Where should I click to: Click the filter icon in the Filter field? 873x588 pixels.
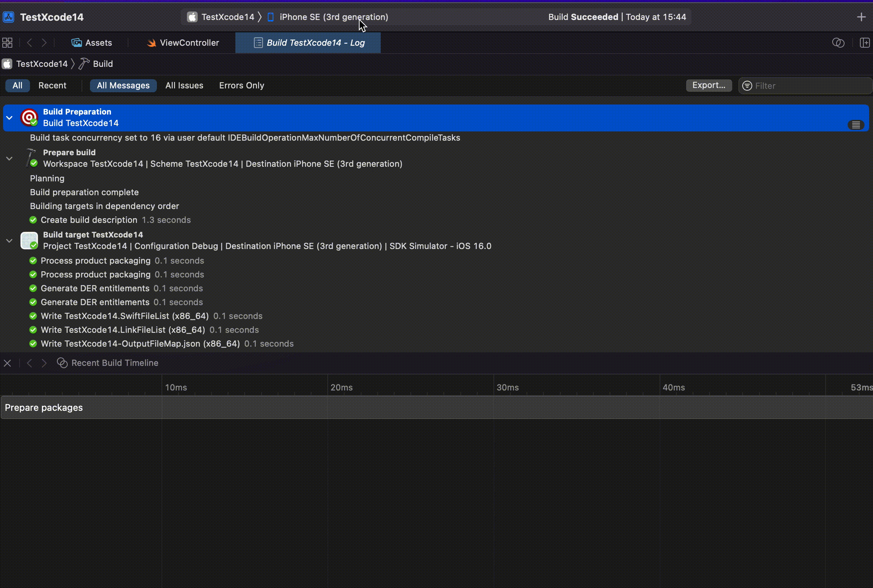click(x=747, y=86)
